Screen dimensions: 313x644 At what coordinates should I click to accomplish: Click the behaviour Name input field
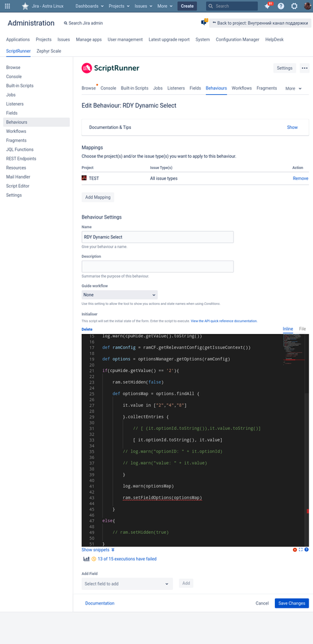(x=157, y=237)
